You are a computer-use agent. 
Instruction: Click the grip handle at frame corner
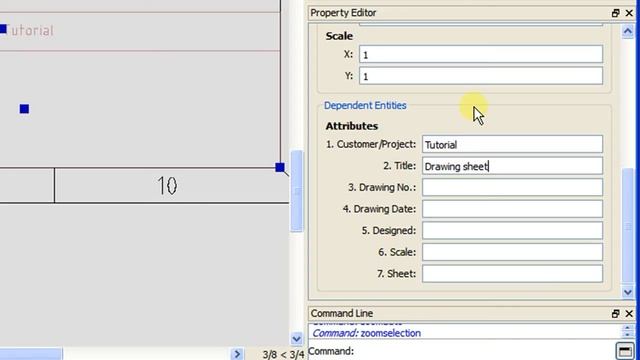click(280, 167)
